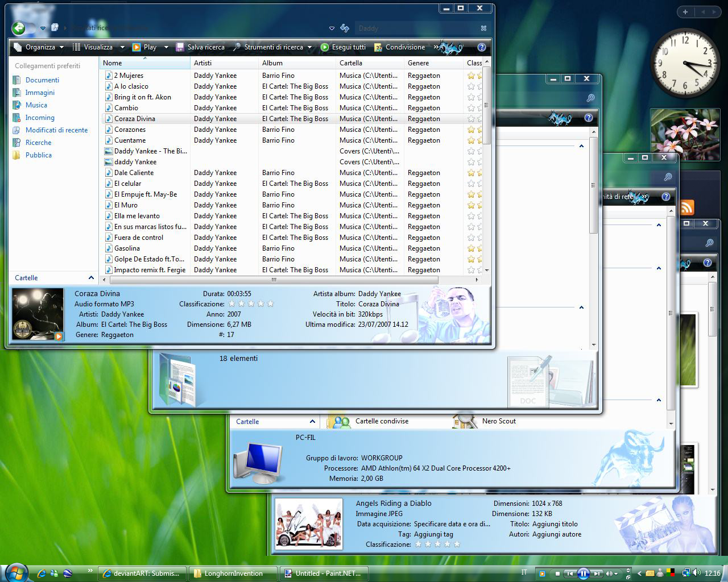Sort by the Genere column header
This screenshot has height=582, width=728.
click(x=434, y=63)
